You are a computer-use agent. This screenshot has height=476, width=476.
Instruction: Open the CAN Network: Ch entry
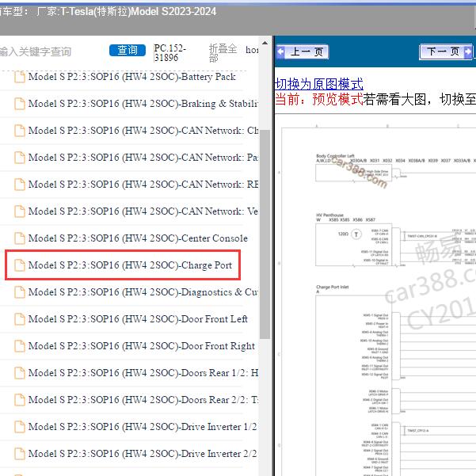(143, 131)
